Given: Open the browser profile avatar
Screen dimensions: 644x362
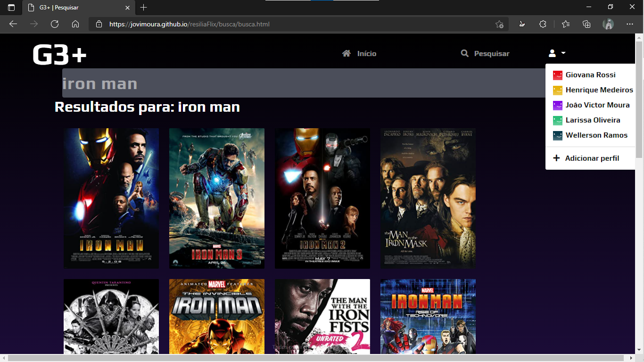Looking at the screenshot, I should pyautogui.click(x=608, y=24).
